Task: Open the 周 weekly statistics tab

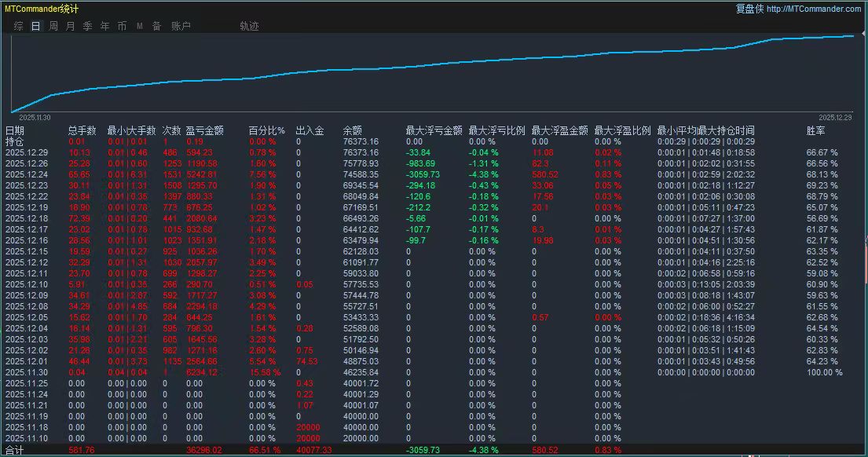Action: click(x=53, y=26)
